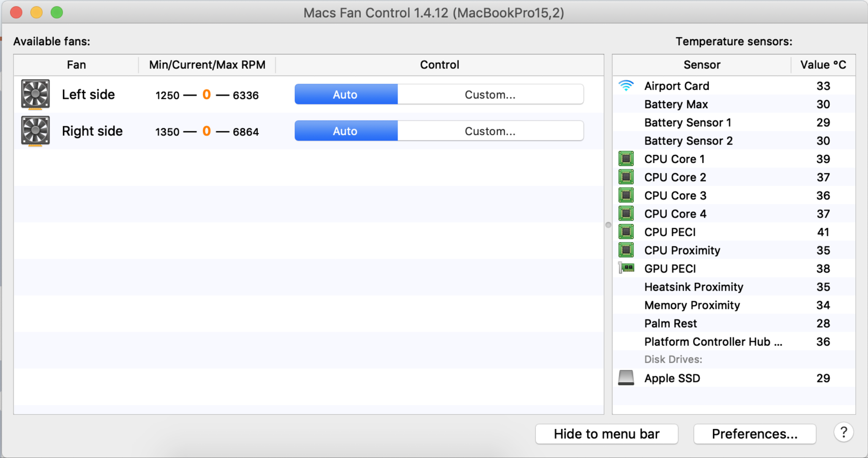This screenshot has height=458, width=868.
Task: Click Right side fan current RPM value 0
Action: (207, 131)
